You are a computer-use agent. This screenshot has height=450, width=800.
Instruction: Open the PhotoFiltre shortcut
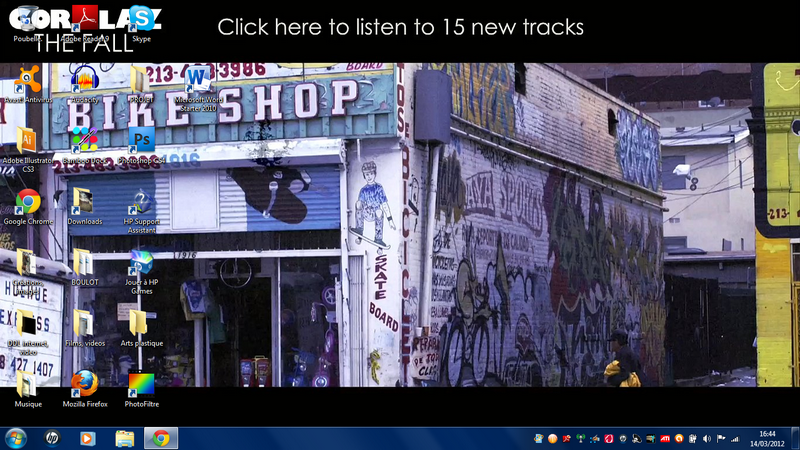(x=141, y=388)
